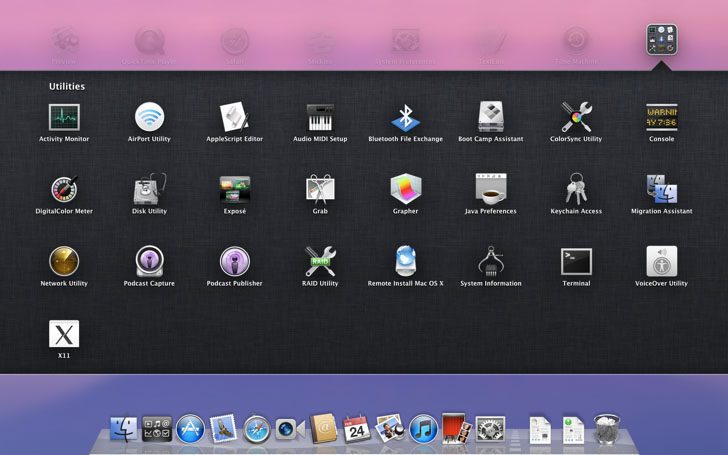Open Finder from the Dock
The width and height of the screenshot is (728, 455).
(x=124, y=428)
